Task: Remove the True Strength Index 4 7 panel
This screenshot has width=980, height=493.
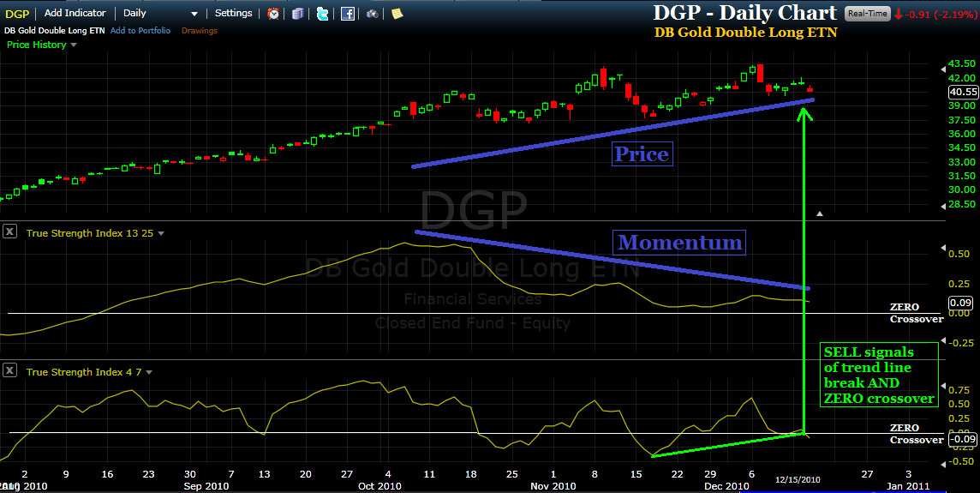Action: 9,371
